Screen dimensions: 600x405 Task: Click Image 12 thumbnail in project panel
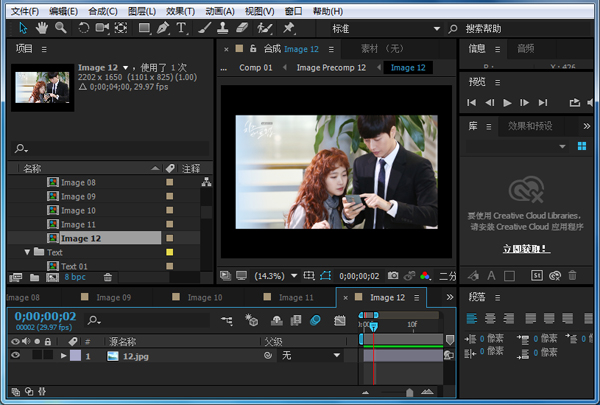pos(42,88)
